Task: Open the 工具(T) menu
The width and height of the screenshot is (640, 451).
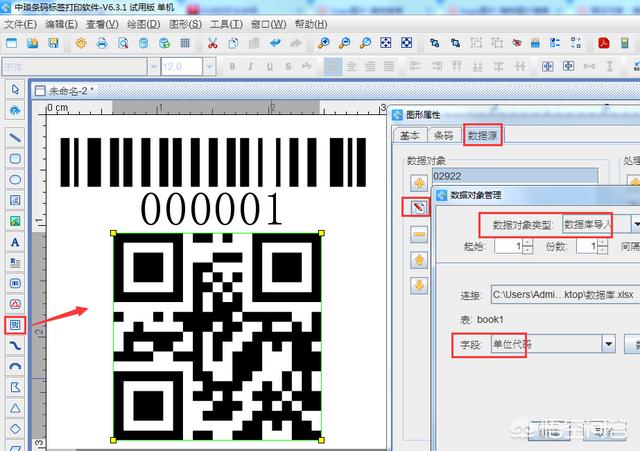Action: 226,24
